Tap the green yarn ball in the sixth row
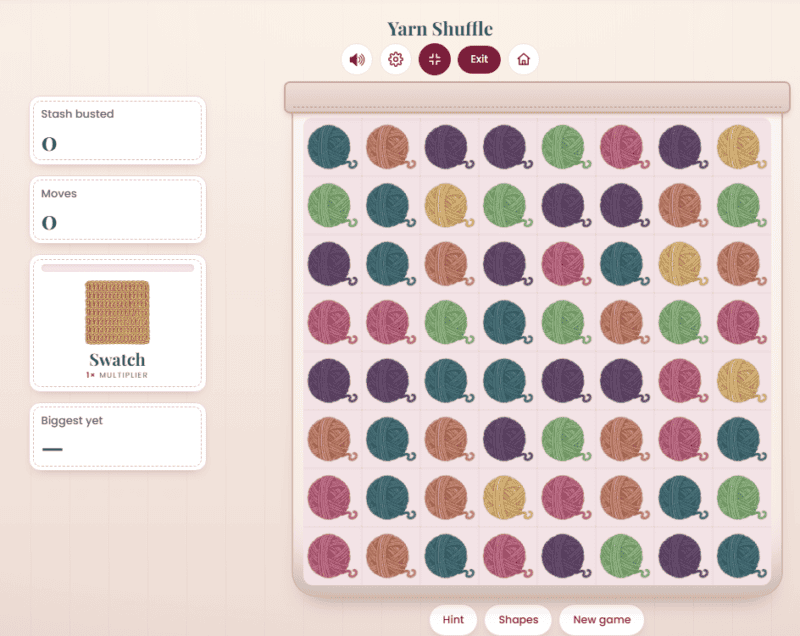 (x=565, y=439)
